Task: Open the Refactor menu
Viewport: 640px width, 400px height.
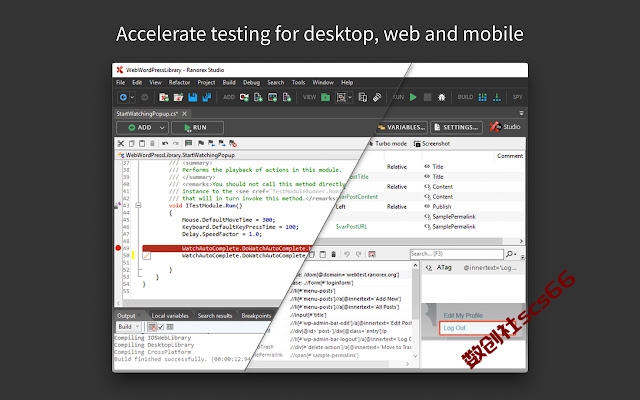Action: [x=179, y=82]
